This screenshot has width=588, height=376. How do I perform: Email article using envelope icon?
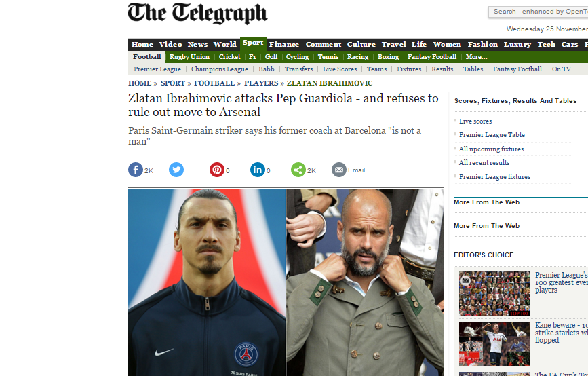click(339, 170)
